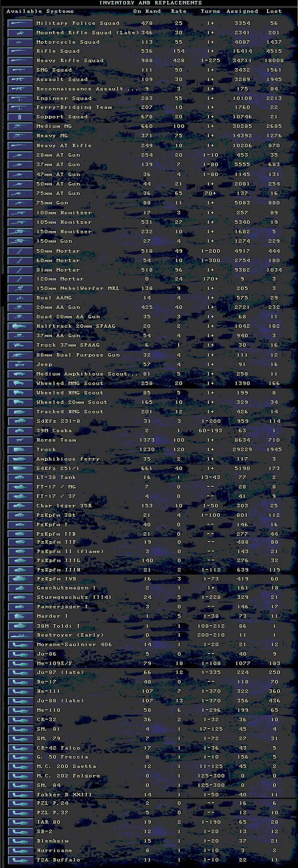Select the 105mm Howitzer icon
The image size is (298, 868).
tap(20, 222)
